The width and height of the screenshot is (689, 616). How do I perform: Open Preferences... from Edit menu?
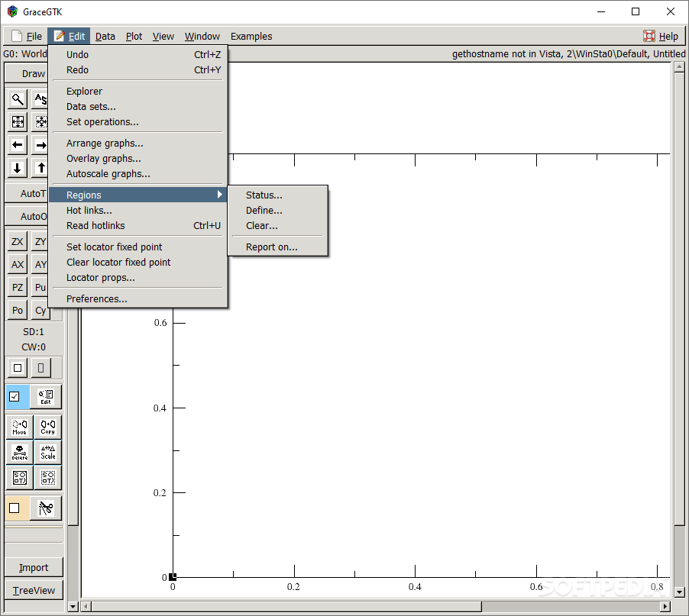click(138, 299)
